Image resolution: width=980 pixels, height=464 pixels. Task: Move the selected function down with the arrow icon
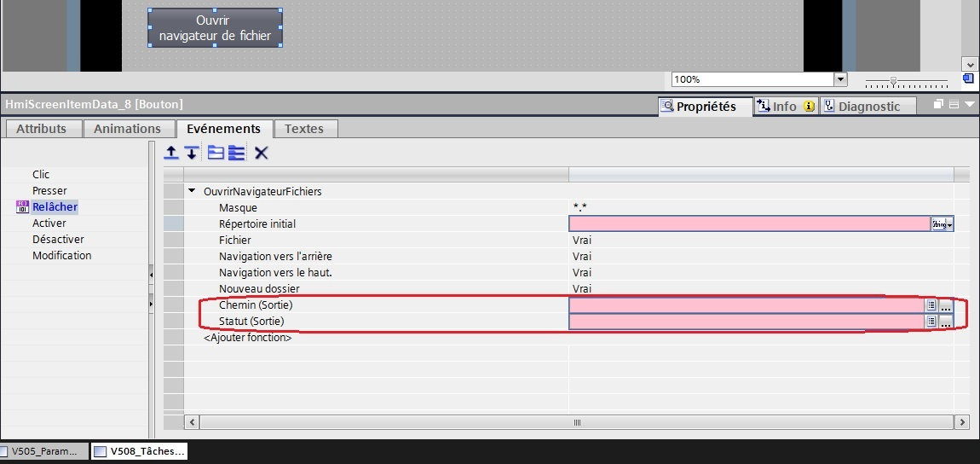click(x=192, y=153)
